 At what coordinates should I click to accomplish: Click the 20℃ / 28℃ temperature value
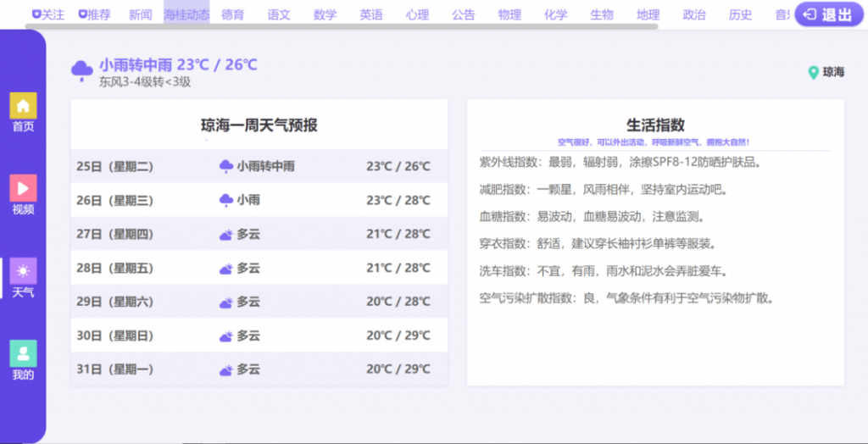[x=398, y=302]
